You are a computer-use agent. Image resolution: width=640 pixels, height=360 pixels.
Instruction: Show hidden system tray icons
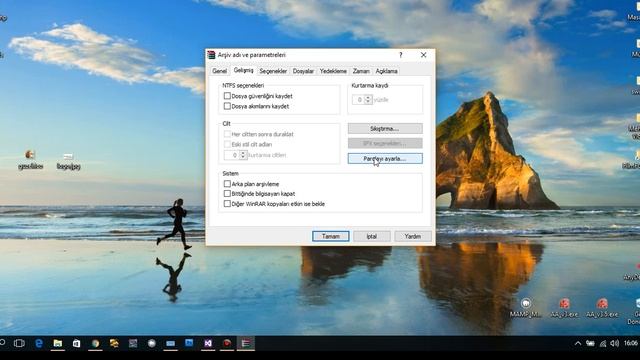[578, 344]
